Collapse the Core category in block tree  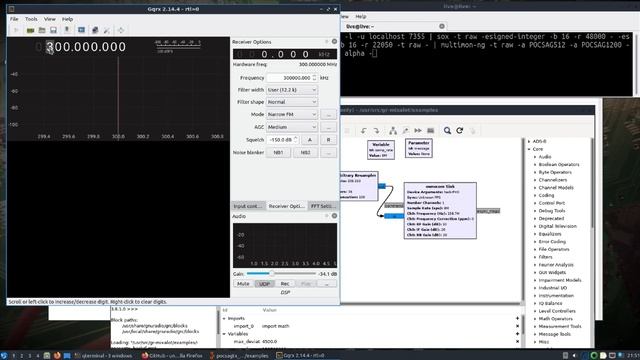tap(529, 149)
